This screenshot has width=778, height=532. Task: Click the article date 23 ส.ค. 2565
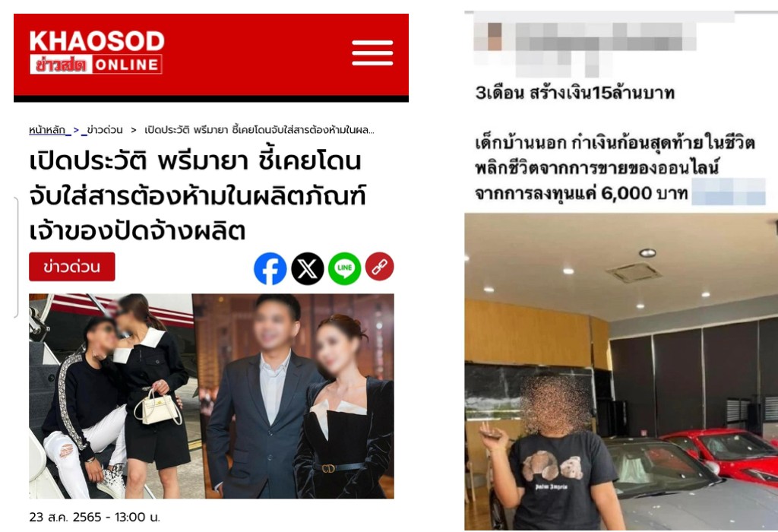point(94,517)
